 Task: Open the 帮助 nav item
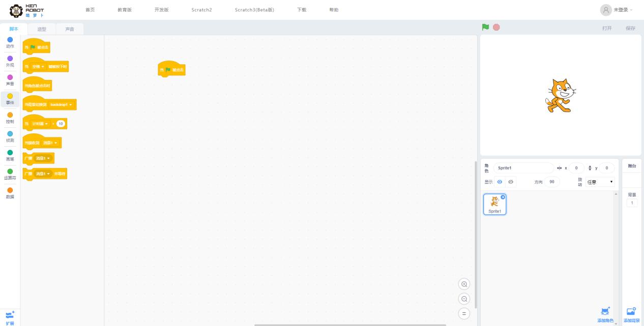tap(334, 10)
